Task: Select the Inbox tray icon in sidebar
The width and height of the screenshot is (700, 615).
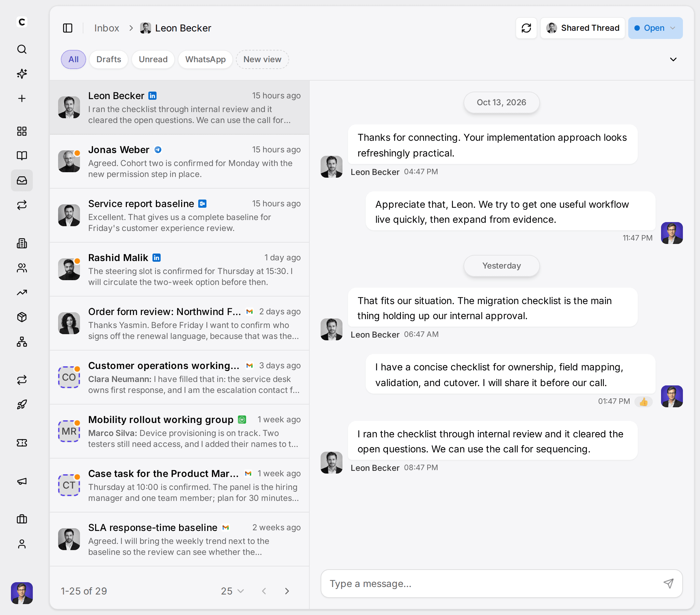Action: click(22, 180)
